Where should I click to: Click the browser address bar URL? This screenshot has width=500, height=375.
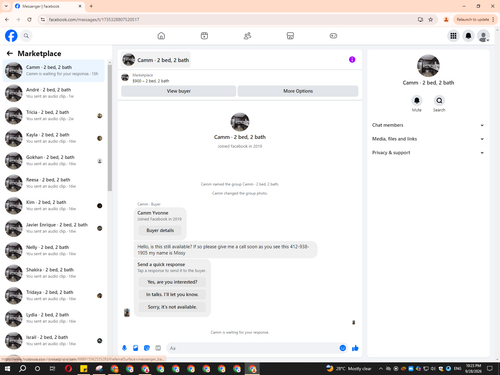[94, 19]
